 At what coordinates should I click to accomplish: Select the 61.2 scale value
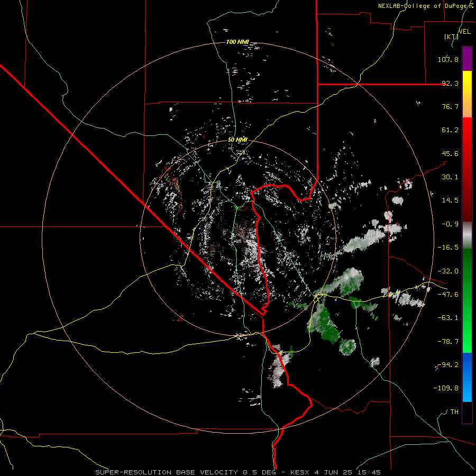pos(450,130)
